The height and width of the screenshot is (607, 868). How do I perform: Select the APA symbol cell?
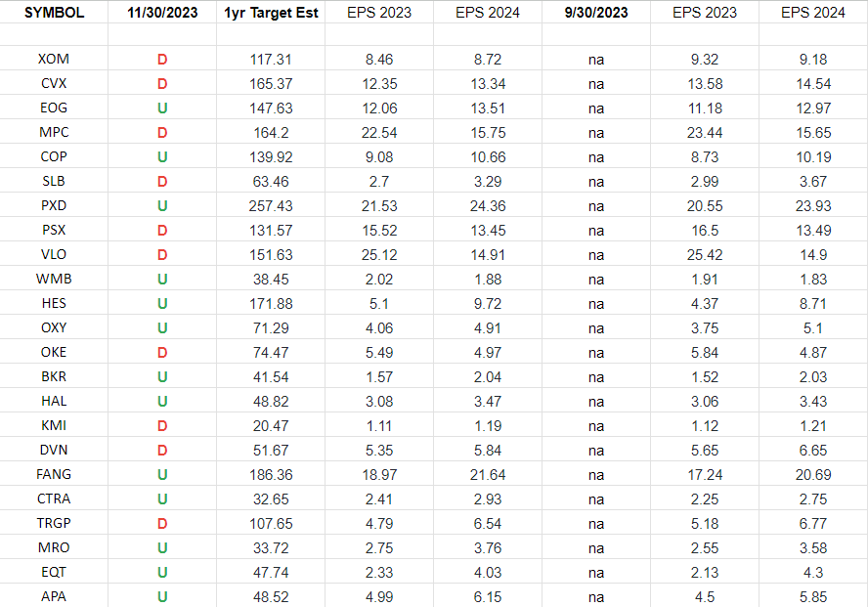coord(54,596)
